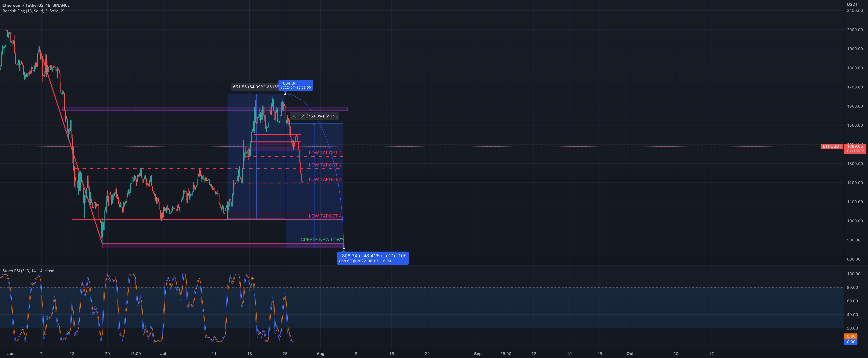This screenshot has width=868, height=358.
Task: Click the orange 0.00 Stoch RSI value tag
Action: pyautogui.click(x=851, y=336)
